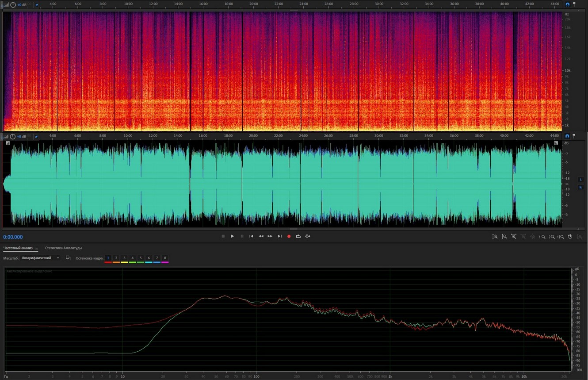Toggle loop playback icon

point(298,236)
